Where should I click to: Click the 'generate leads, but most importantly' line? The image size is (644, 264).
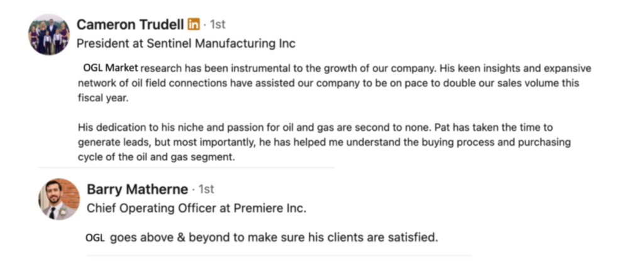point(324,143)
